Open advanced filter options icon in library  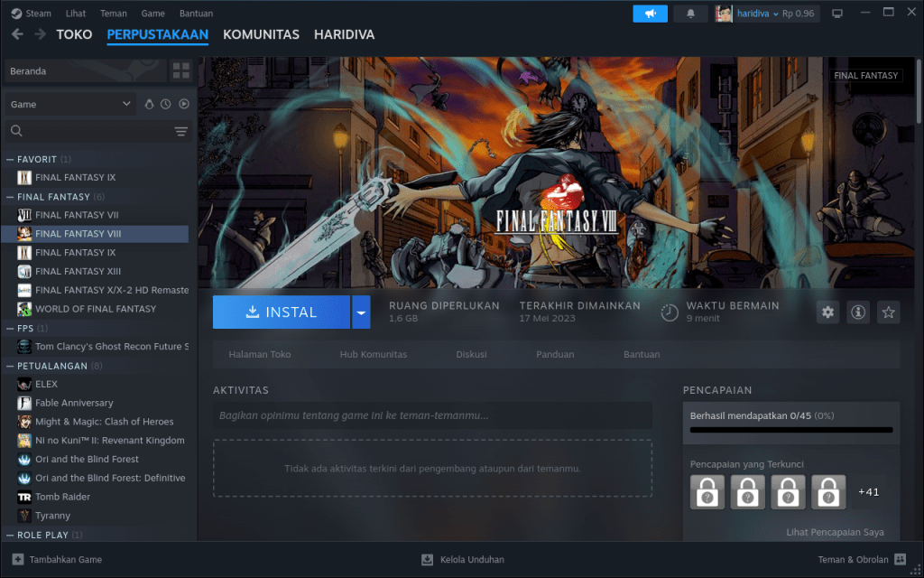(x=180, y=131)
